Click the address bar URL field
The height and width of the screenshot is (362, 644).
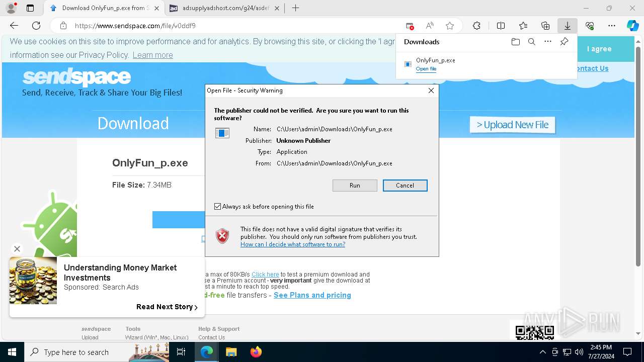[236, 26]
